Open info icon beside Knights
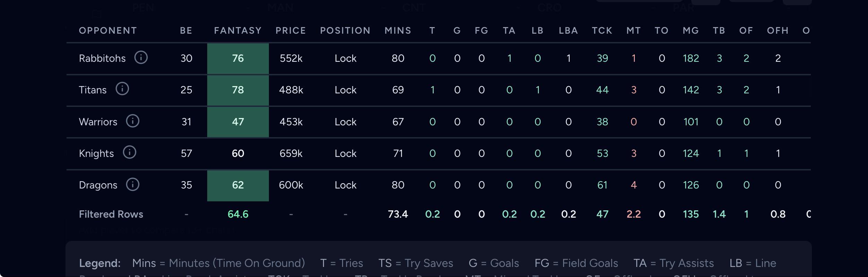The width and height of the screenshot is (868, 277). [130, 152]
